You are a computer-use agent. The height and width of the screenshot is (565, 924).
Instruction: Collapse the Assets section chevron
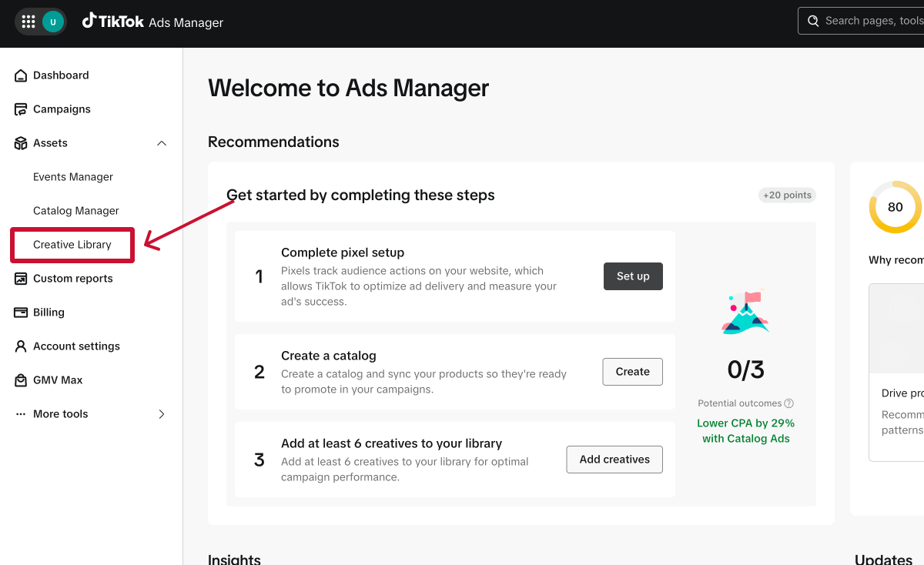162,143
